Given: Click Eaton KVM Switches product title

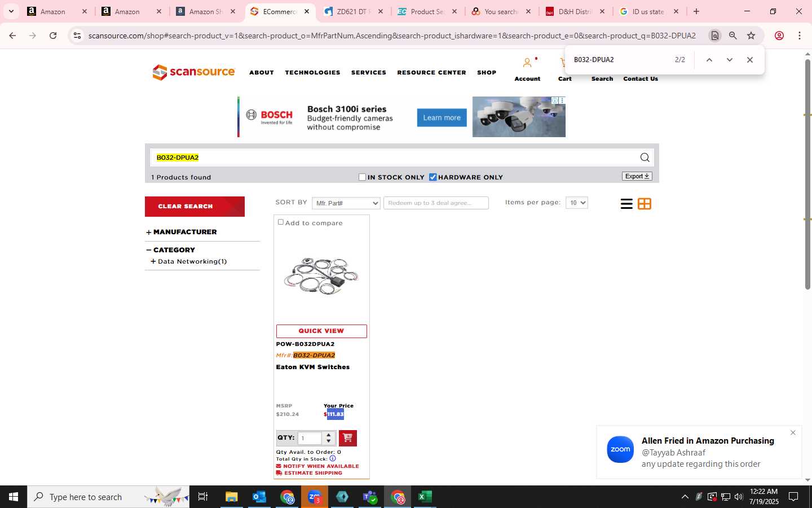Looking at the screenshot, I should point(313,367).
